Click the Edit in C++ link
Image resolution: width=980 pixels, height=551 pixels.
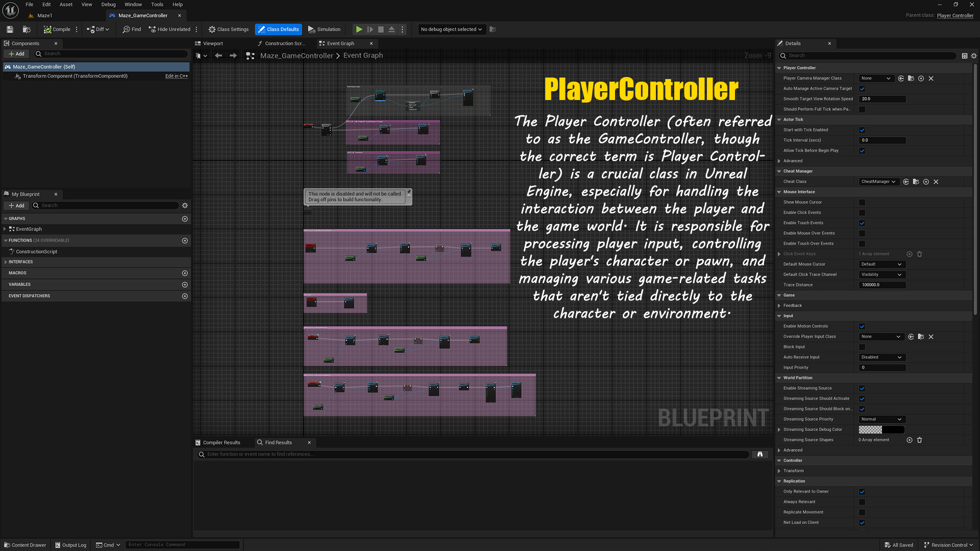[177, 76]
